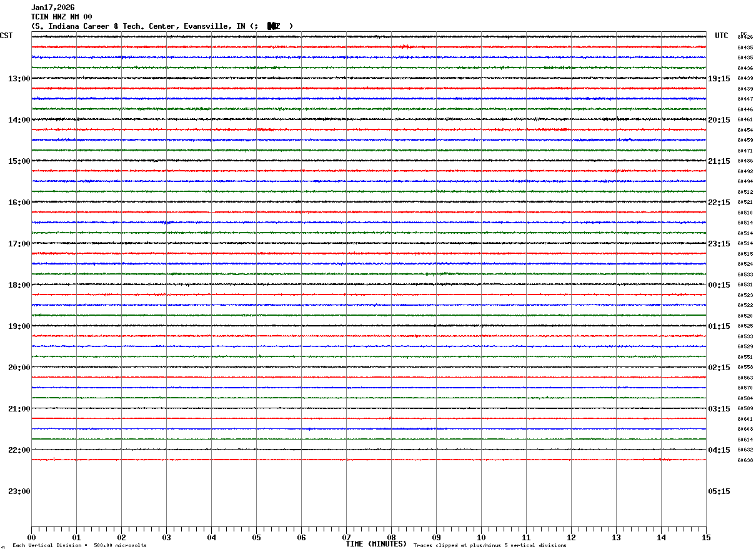This screenshot has width=756, height=554.
Task: Click the 00:15 UTC time label
Action: click(719, 285)
